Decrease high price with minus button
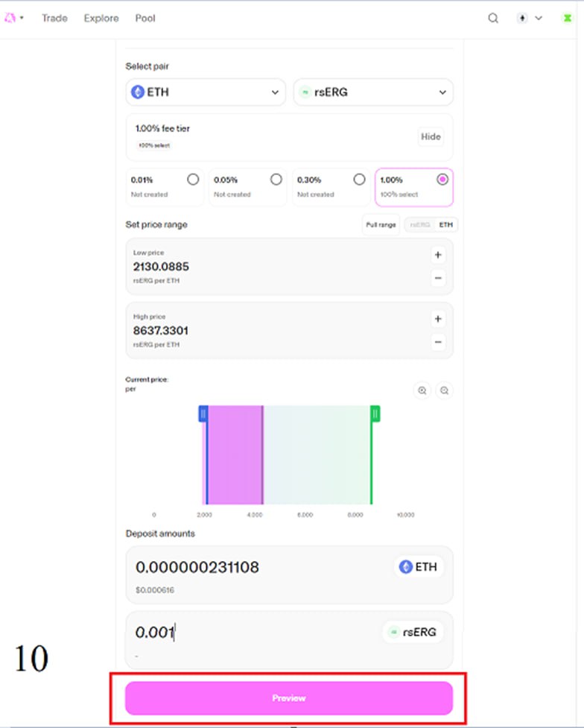The height and width of the screenshot is (728, 584). [438, 343]
